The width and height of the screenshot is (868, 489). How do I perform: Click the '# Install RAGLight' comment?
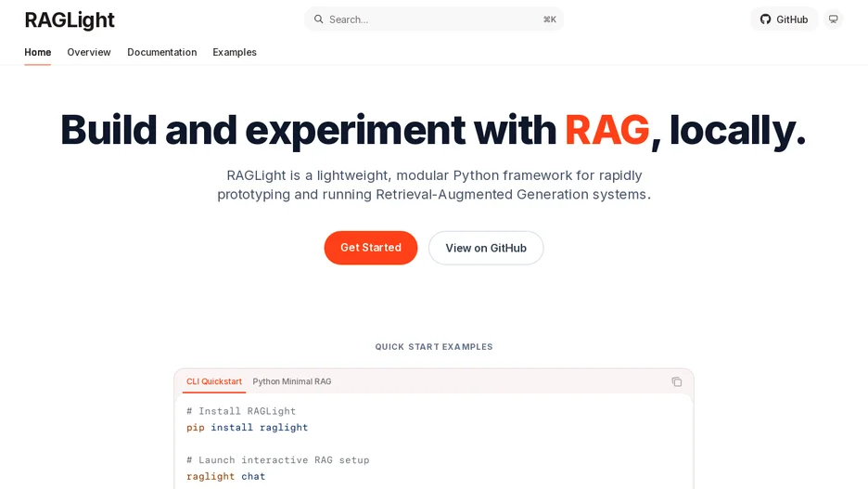click(x=241, y=411)
